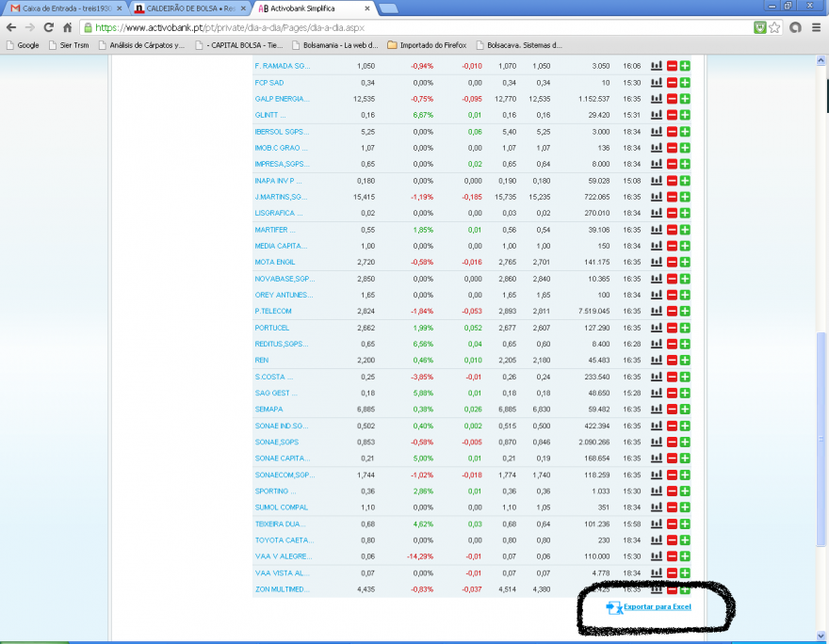This screenshot has height=644, width=829.
Task: Click Exportar para Excel link
Action: click(657, 606)
